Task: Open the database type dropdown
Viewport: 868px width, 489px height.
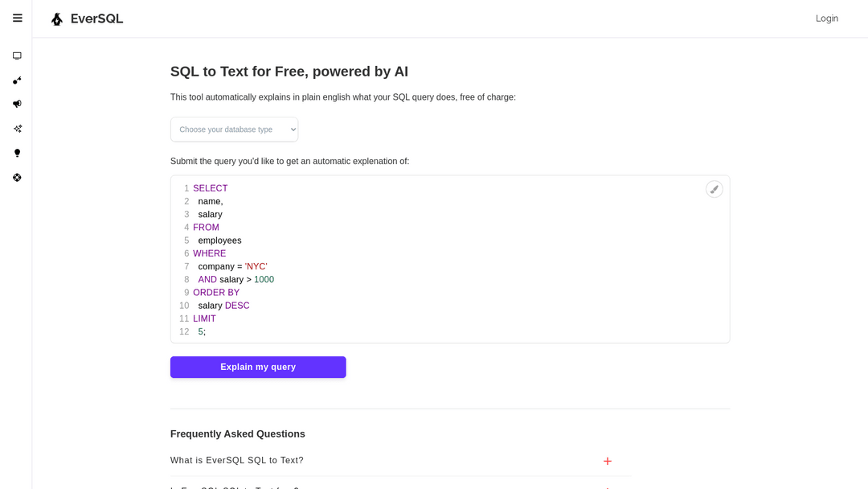Action: tap(234, 129)
